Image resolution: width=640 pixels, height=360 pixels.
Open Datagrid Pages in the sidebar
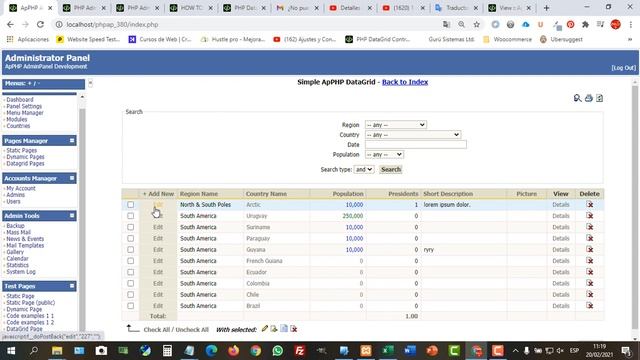[25, 163]
